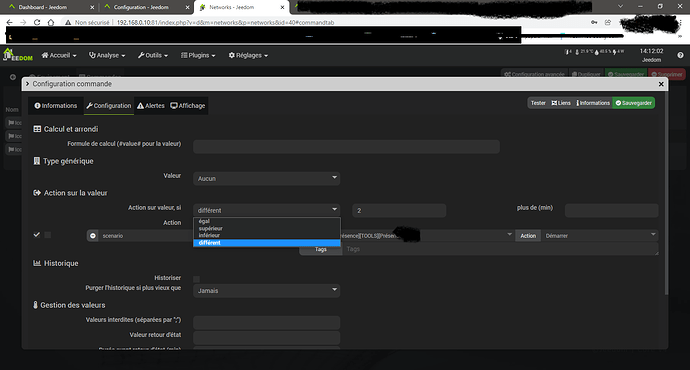Open the scenario selection dropdown arrow
The image size is (690, 370).
[x=510, y=234]
